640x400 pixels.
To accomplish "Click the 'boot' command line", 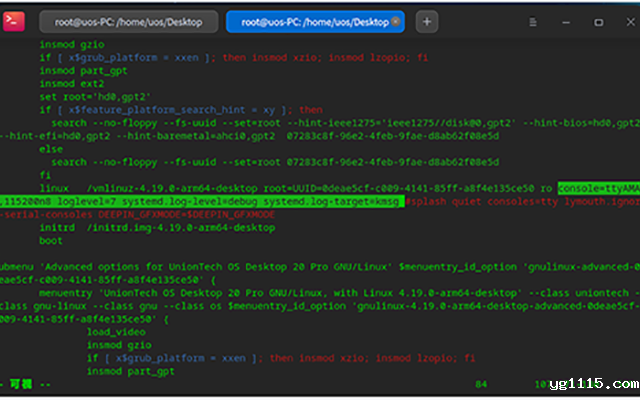I will [51, 241].
